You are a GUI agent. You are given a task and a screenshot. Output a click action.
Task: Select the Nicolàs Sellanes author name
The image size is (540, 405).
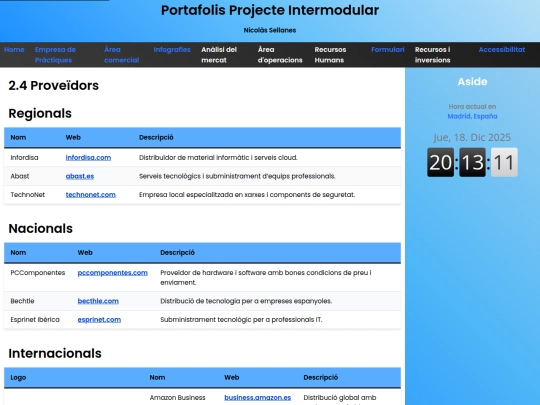coord(270,30)
